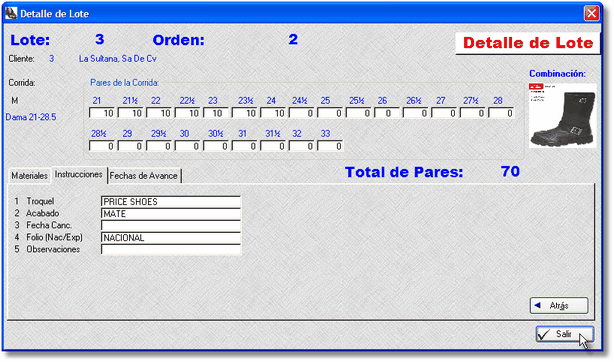Screen dimensions: 614x362
Task: Open the Fechas de Avance tab
Action: [x=143, y=176]
